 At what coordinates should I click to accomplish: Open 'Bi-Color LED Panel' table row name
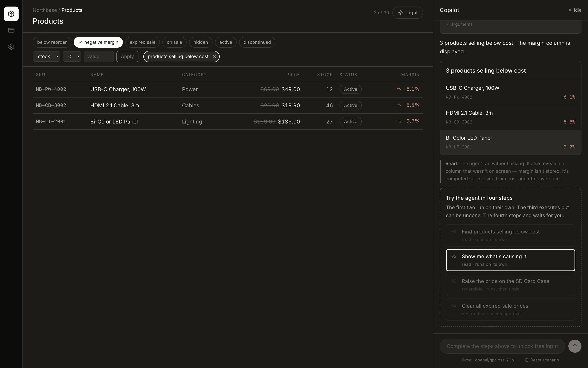pyautogui.click(x=114, y=121)
